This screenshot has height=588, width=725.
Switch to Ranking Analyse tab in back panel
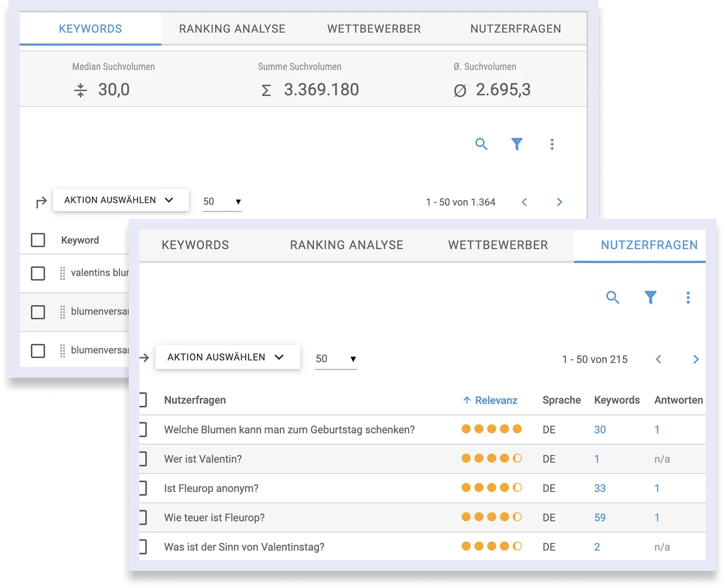(x=232, y=29)
